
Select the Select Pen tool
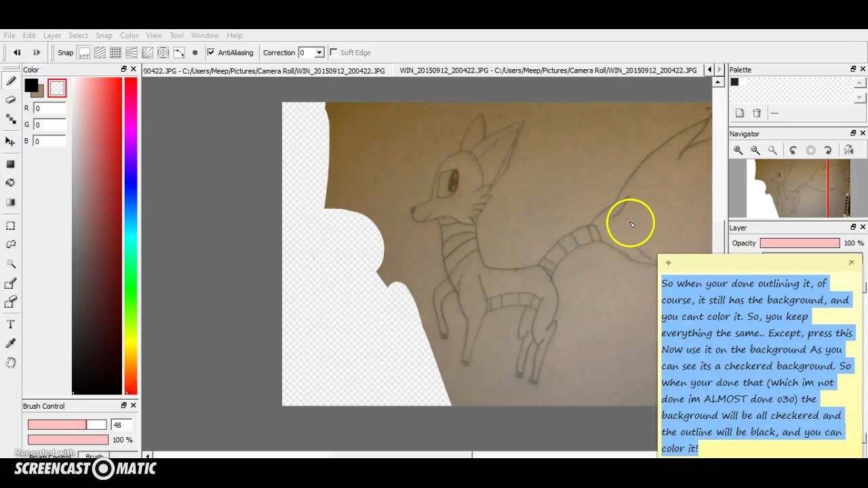point(11,284)
